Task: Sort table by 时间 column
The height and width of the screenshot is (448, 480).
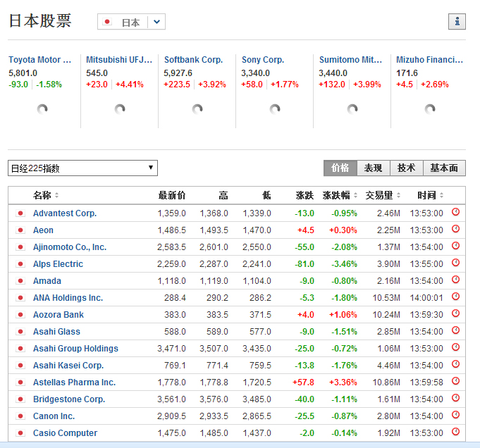Action: pyautogui.click(x=431, y=195)
